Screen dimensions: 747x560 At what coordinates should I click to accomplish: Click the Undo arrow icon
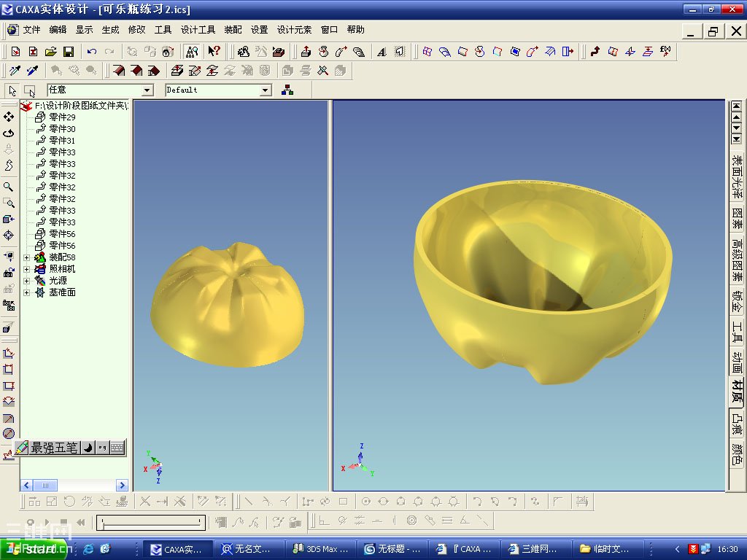tap(92, 52)
